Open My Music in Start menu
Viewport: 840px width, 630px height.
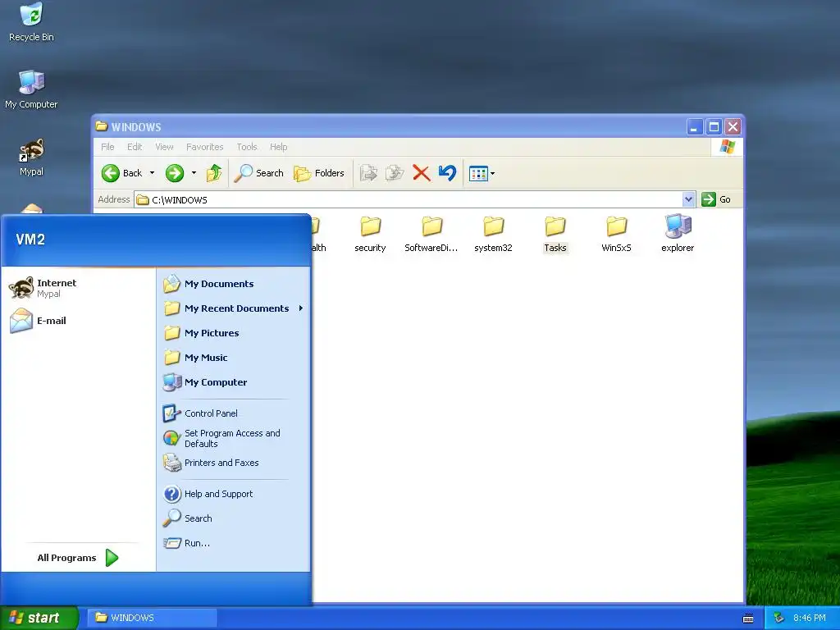click(x=234, y=358)
